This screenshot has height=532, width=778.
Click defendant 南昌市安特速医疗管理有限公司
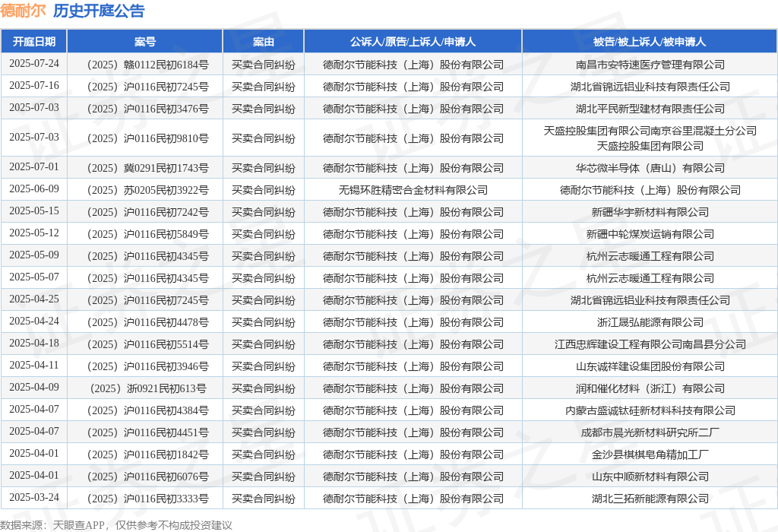pos(650,65)
